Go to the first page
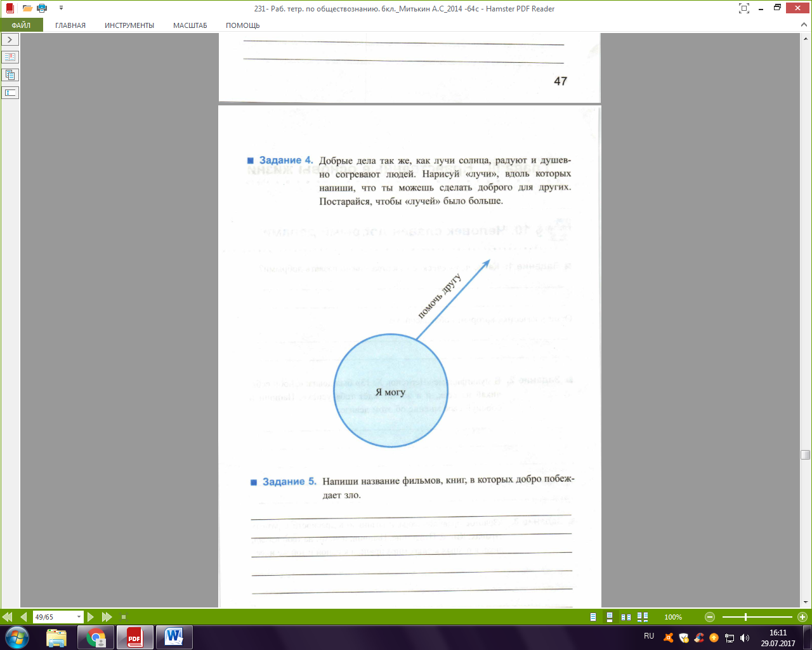 pos(8,617)
